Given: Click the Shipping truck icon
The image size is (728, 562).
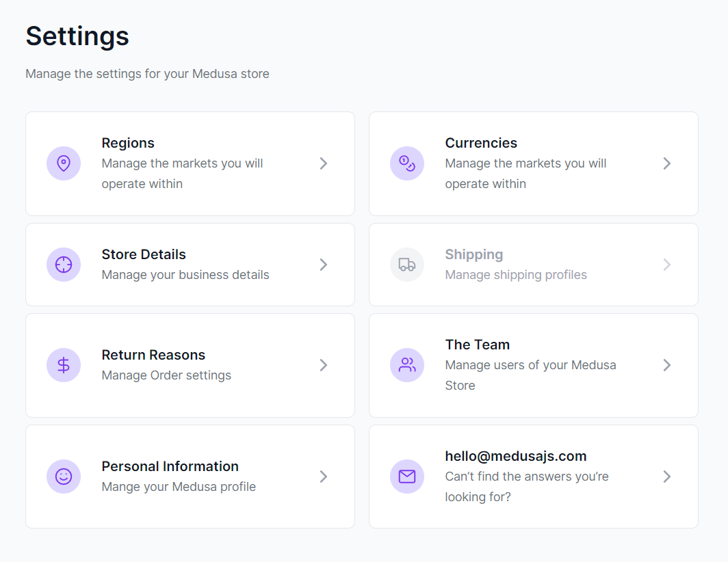Looking at the screenshot, I should [407, 265].
